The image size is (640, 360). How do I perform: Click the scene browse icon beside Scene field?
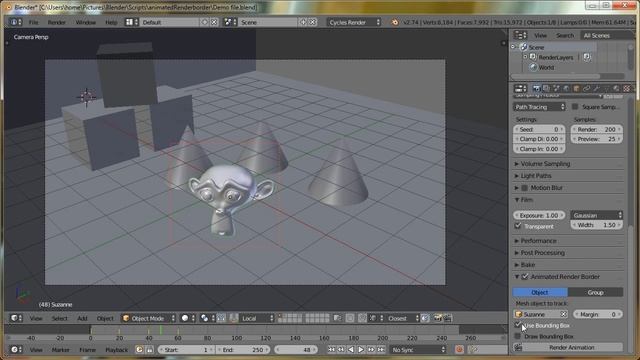[x=230, y=22]
